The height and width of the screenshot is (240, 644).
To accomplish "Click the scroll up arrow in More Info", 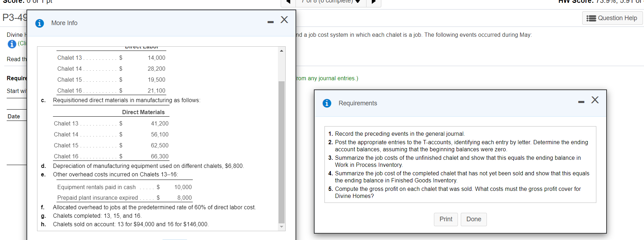I will 281,51.
